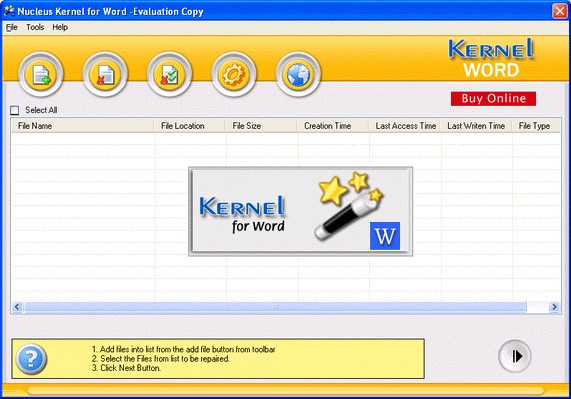Click the app icon in title bar
The image size is (571, 399).
click(x=9, y=11)
